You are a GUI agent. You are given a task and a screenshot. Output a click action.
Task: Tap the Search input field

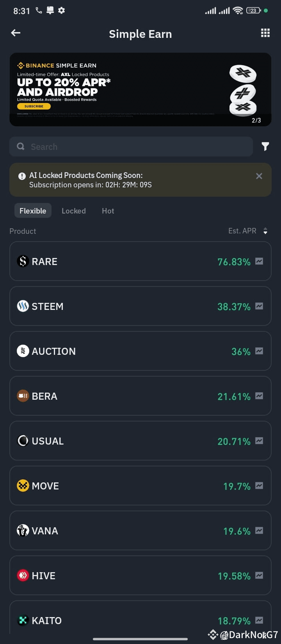coord(131,147)
